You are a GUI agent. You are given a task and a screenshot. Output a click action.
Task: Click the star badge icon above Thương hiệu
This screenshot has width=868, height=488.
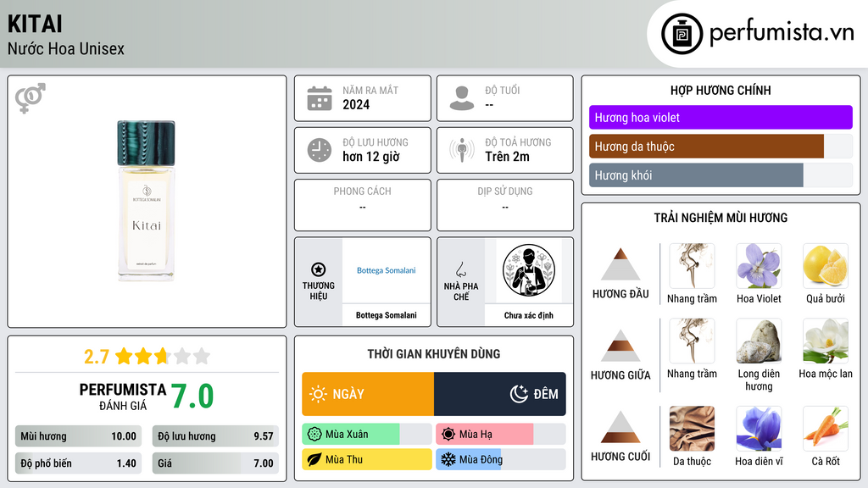click(319, 269)
